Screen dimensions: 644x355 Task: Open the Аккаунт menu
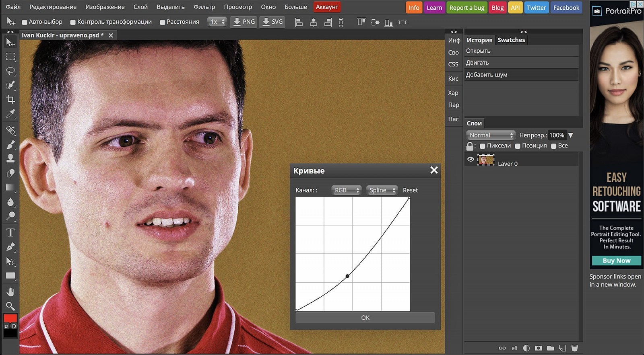click(x=327, y=7)
